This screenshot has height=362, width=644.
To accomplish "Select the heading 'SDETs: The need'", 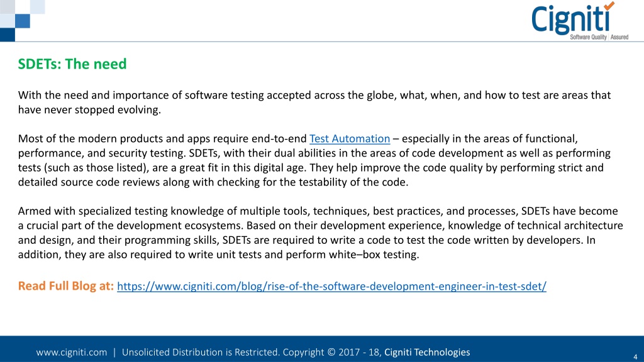I will (x=72, y=64).
